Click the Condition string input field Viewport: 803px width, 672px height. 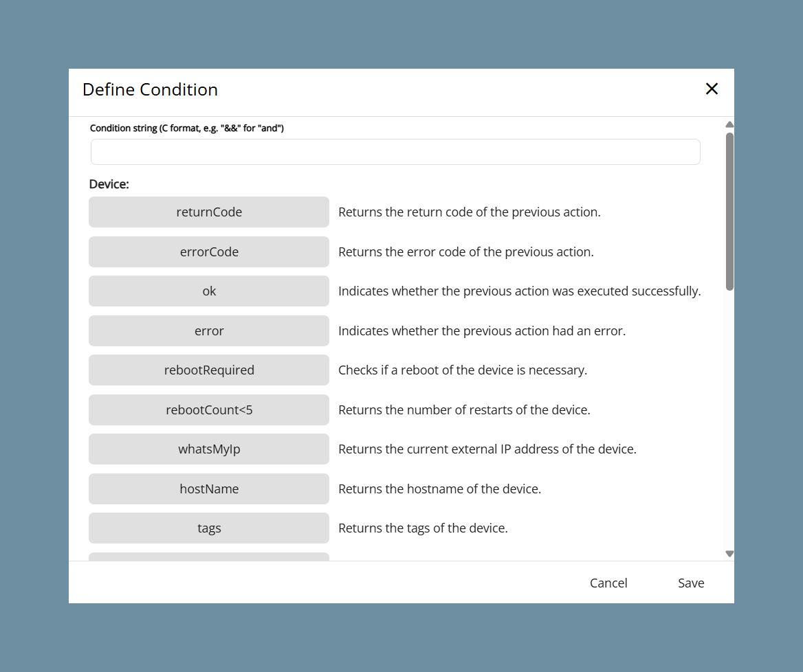[x=395, y=152]
